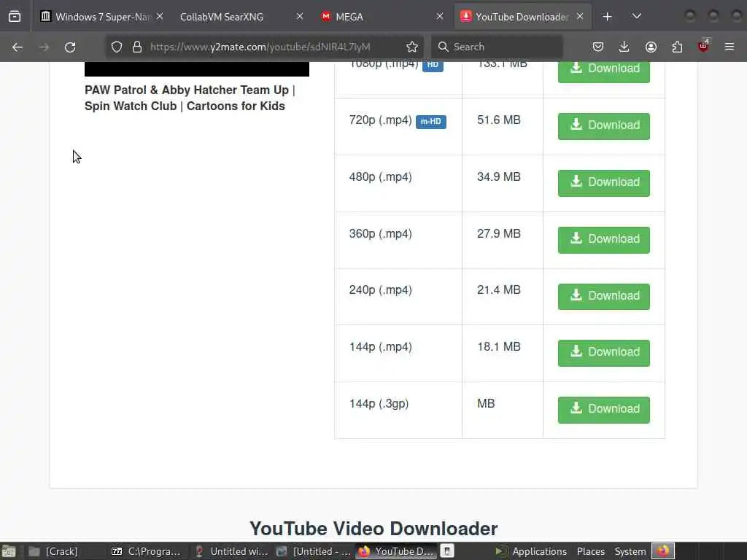Open the Firefox downloads panel
The width and height of the screenshot is (747, 560).
click(x=624, y=47)
